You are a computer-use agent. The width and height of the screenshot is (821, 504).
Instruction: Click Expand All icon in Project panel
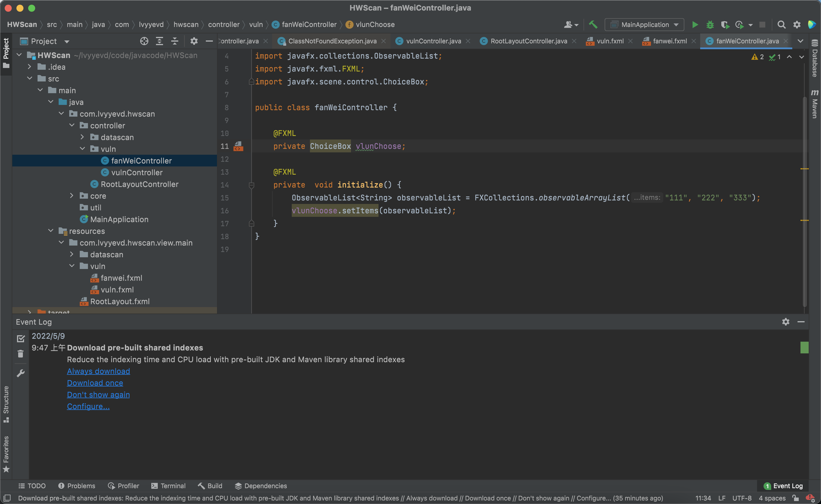160,41
